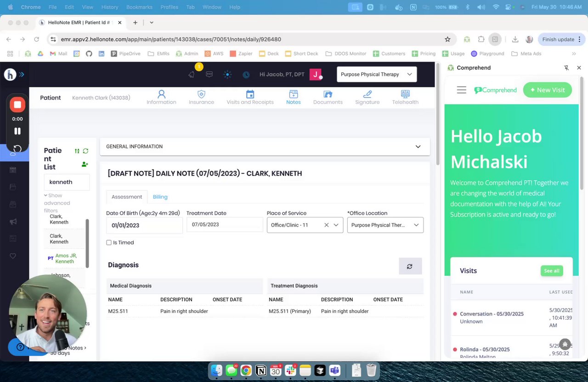588x382 pixels.
Task: Toggle Chrome side panel icon
Action: coord(495,40)
